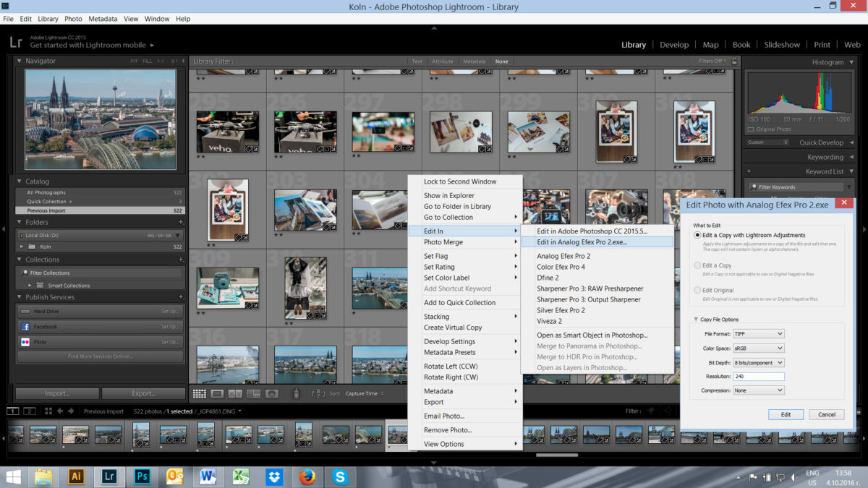Select the 'Edit Original' radio button
This screenshot has width=868, height=488.
[697, 290]
